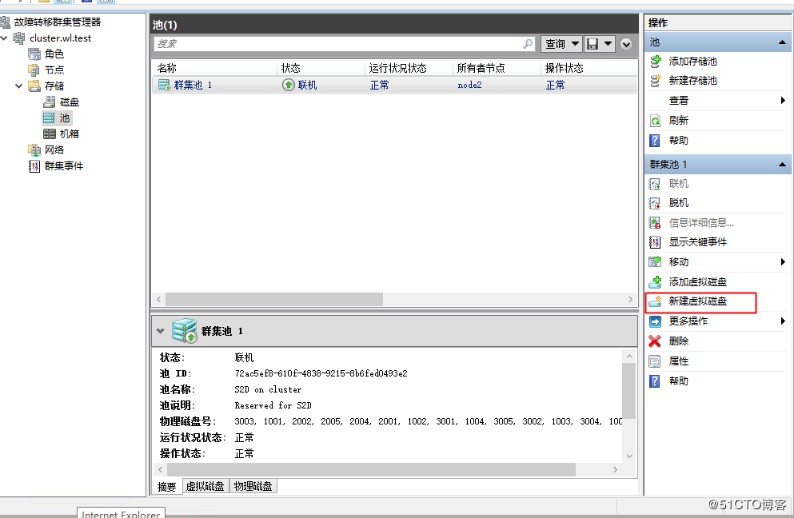794x518 pixels.
Task: Click the 节点 nodes icon in tree
Action: [x=34, y=70]
